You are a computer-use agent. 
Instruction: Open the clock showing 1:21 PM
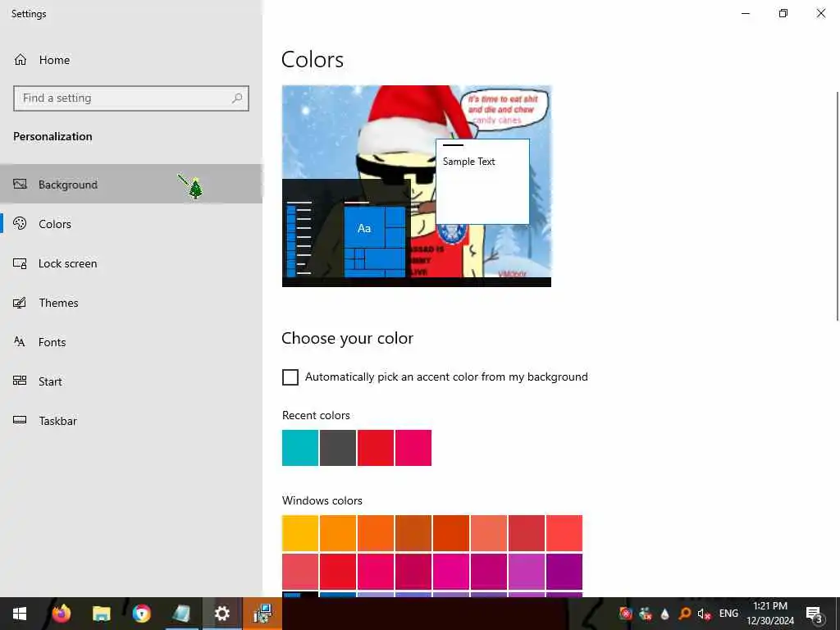pos(770,614)
